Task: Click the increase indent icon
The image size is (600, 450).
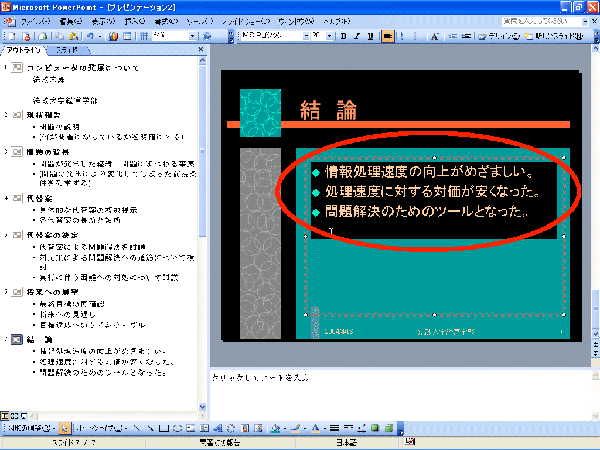Action: 466,36
